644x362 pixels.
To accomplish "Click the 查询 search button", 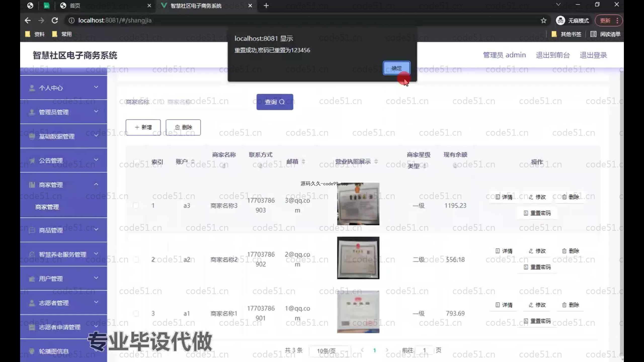I will click(x=275, y=102).
